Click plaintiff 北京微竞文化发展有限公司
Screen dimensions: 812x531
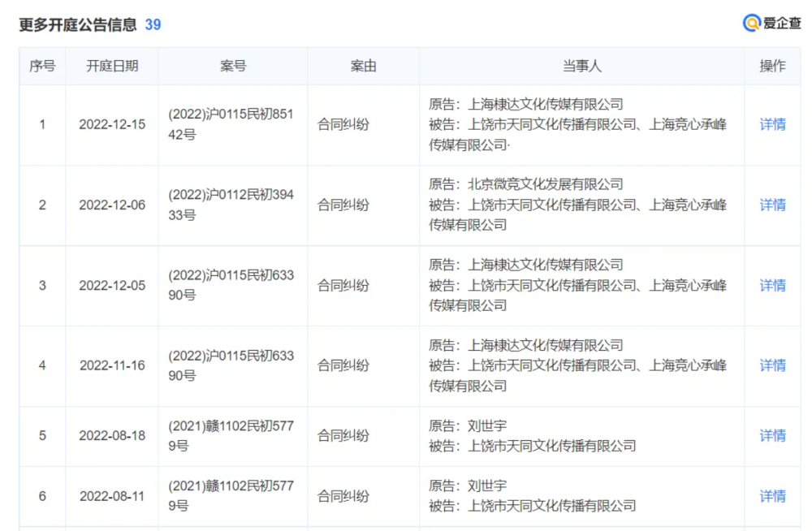pos(545,184)
